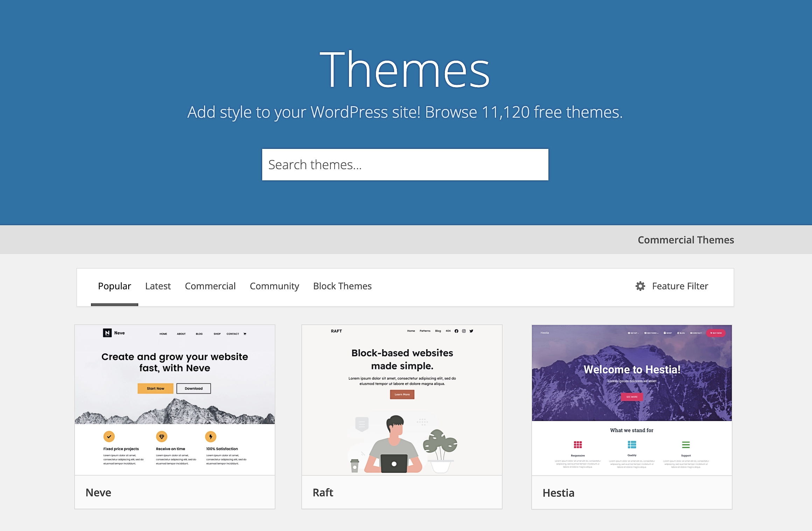
Task: Click the Commercial tab filter
Action: pyautogui.click(x=210, y=286)
